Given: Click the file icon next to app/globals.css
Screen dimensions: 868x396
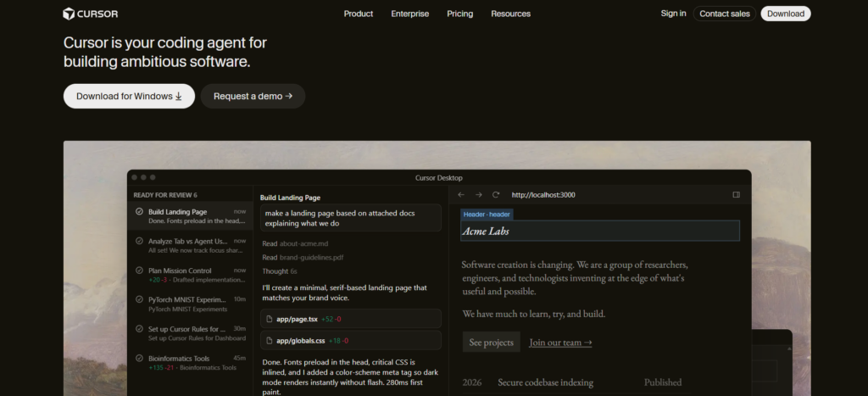Looking at the screenshot, I should tap(270, 341).
